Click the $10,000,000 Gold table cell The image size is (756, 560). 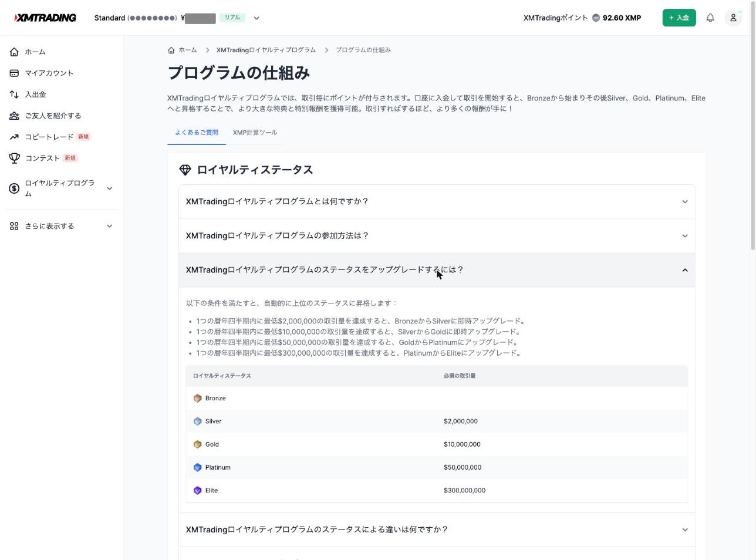[x=462, y=444]
